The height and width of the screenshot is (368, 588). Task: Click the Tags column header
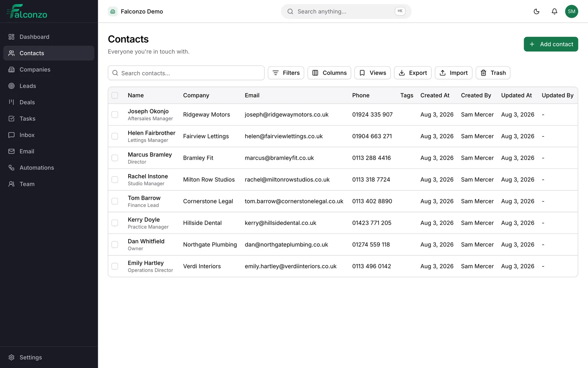click(x=407, y=95)
